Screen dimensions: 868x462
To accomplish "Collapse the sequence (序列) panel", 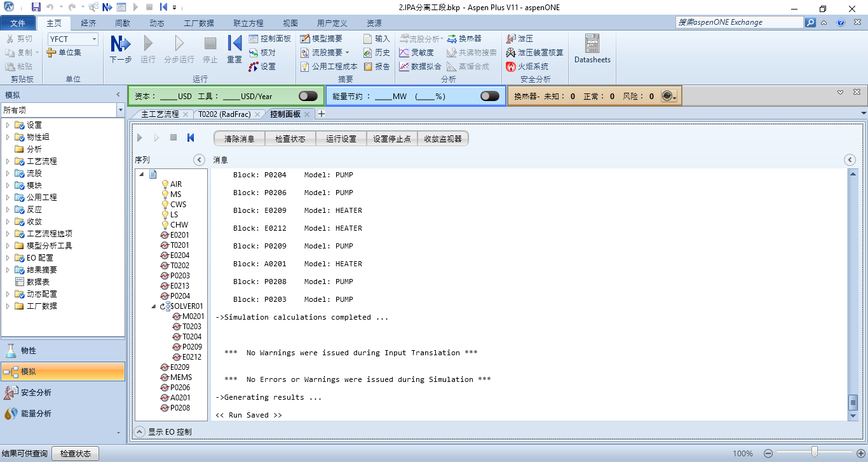I will (x=199, y=160).
